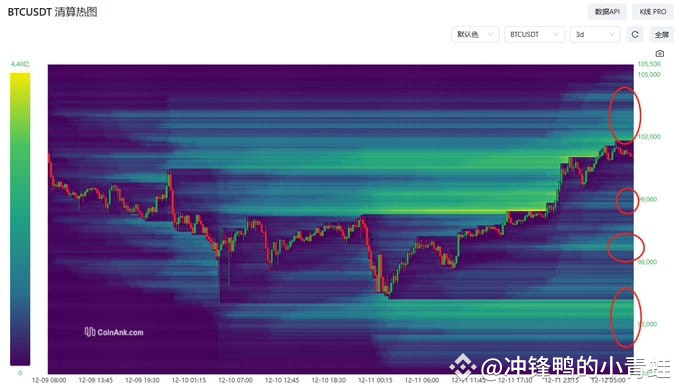Select the 102,000 price axis label
Image resolution: width=679 pixels, height=391 pixels.
tap(649, 137)
